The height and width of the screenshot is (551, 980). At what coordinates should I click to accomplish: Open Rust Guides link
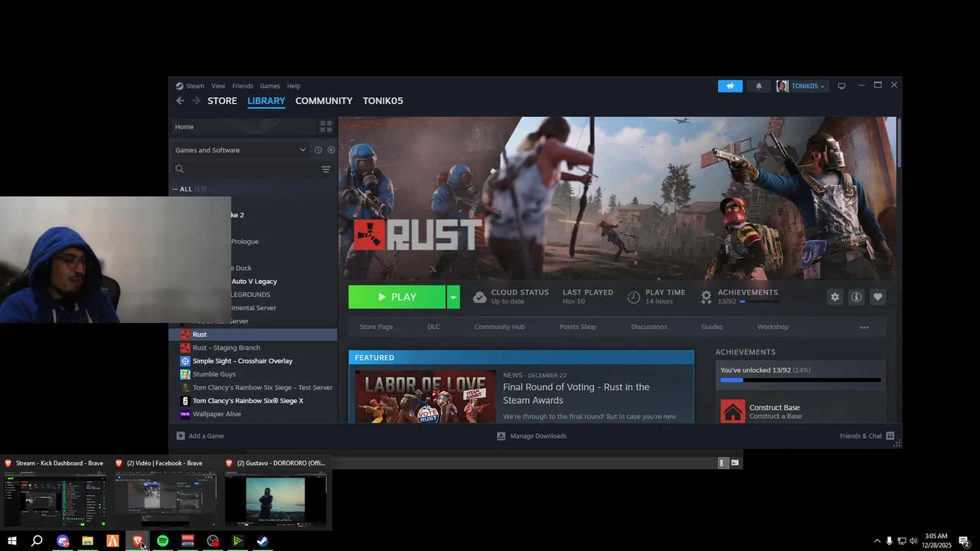(x=712, y=327)
